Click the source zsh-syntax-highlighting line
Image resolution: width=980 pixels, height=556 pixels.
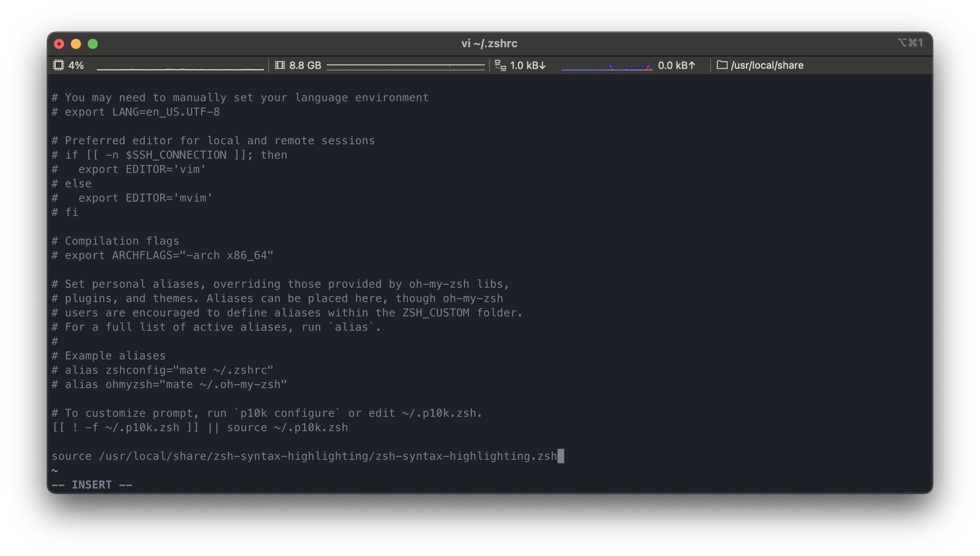[x=304, y=456]
